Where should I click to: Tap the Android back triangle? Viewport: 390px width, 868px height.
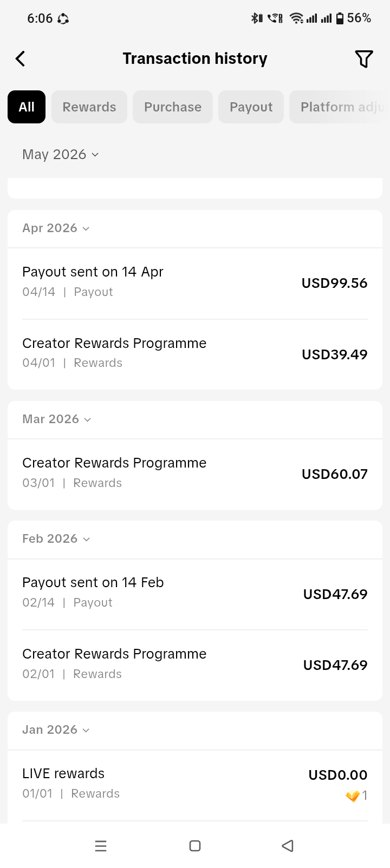pyautogui.click(x=288, y=846)
